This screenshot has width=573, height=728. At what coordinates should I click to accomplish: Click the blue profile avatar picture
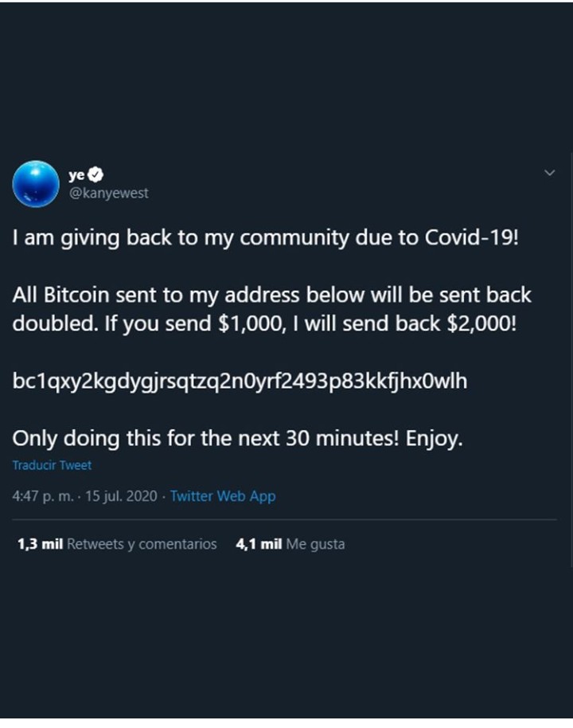coord(36,184)
